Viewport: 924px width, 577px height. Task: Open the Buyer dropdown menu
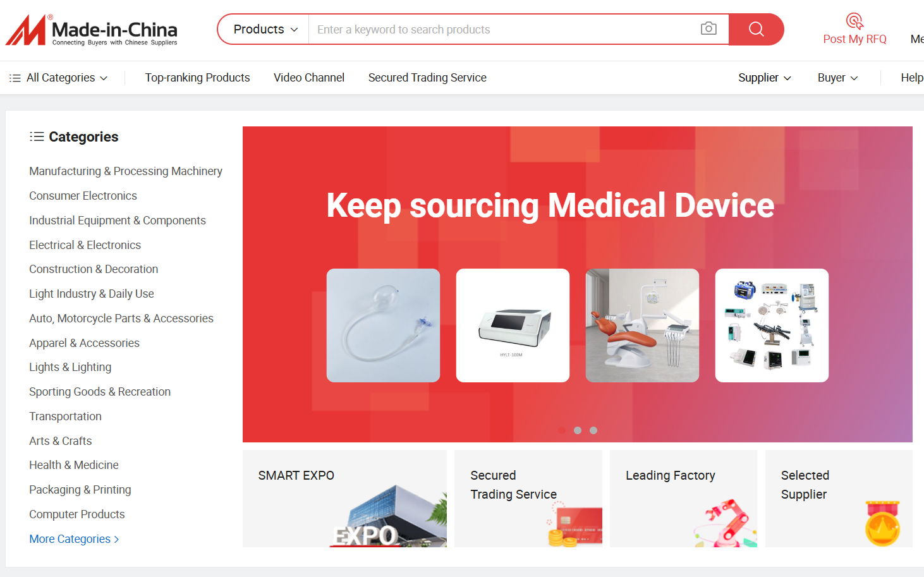pos(837,78)
